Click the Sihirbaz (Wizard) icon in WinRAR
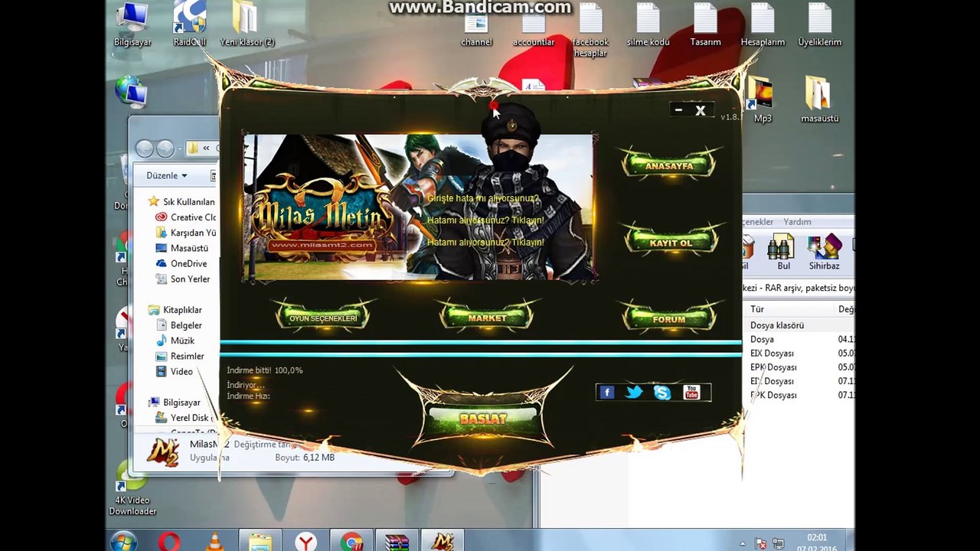This screenshot has height=551, width=980. (824, 253)
